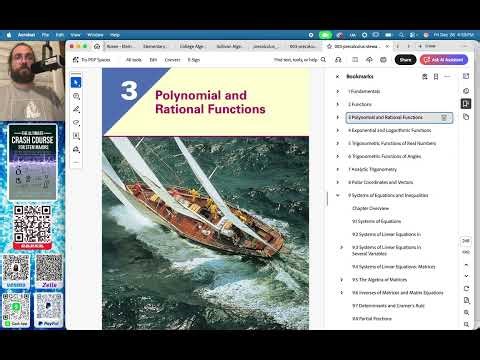Open the page display document icon
Viewport: 480px width, 360px height.
point(466,301)
